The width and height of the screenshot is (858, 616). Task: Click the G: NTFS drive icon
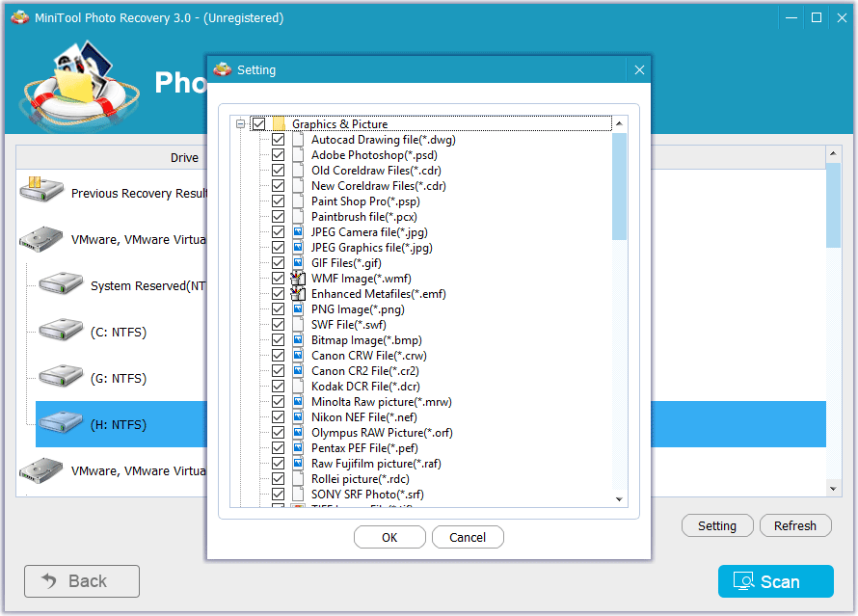click(x=61, y=376)
